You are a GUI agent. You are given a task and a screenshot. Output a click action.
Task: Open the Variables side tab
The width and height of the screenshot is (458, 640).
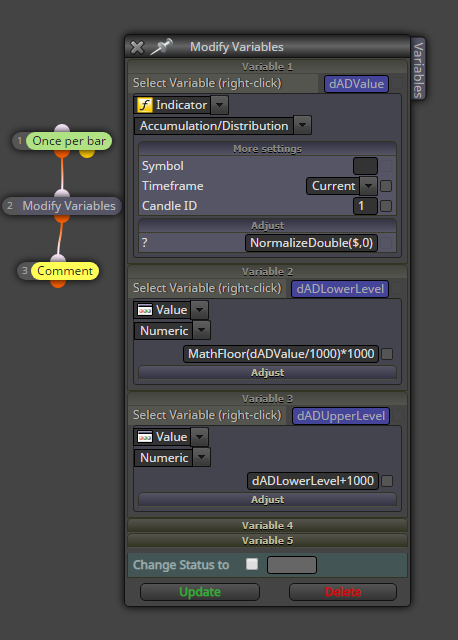(418, 69)
